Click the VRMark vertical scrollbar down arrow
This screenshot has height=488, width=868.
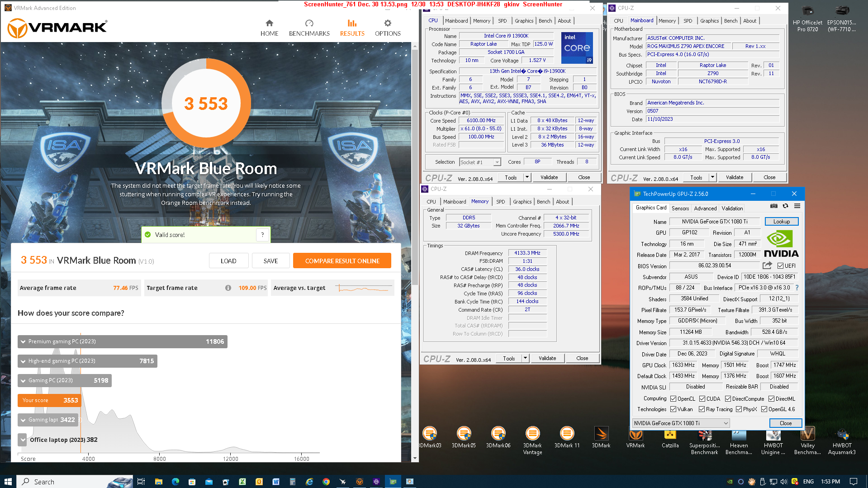coord(415,458)
